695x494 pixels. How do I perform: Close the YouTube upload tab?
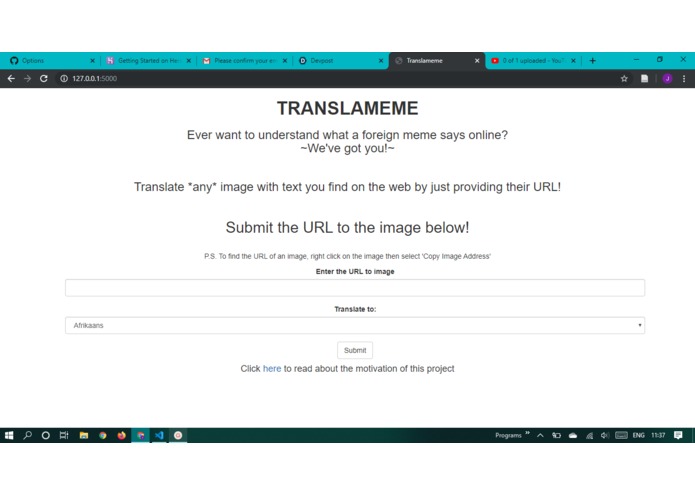click(x=573, y=61)
